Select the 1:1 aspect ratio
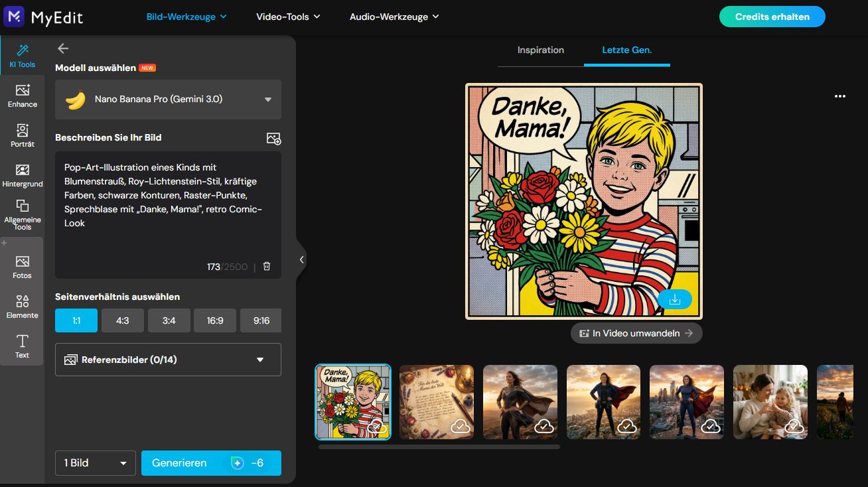This screenshot has width=868, height=487. click(76, 320)
